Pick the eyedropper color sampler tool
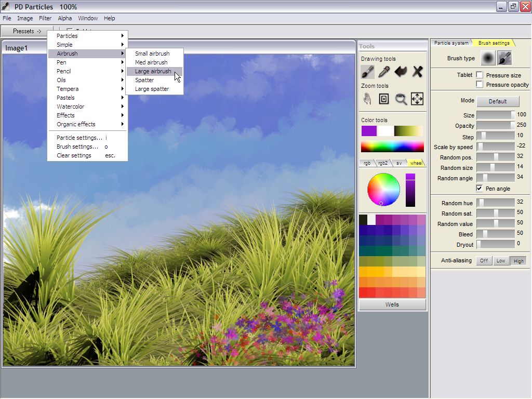 pyautogui.click(x=384, y=71)
